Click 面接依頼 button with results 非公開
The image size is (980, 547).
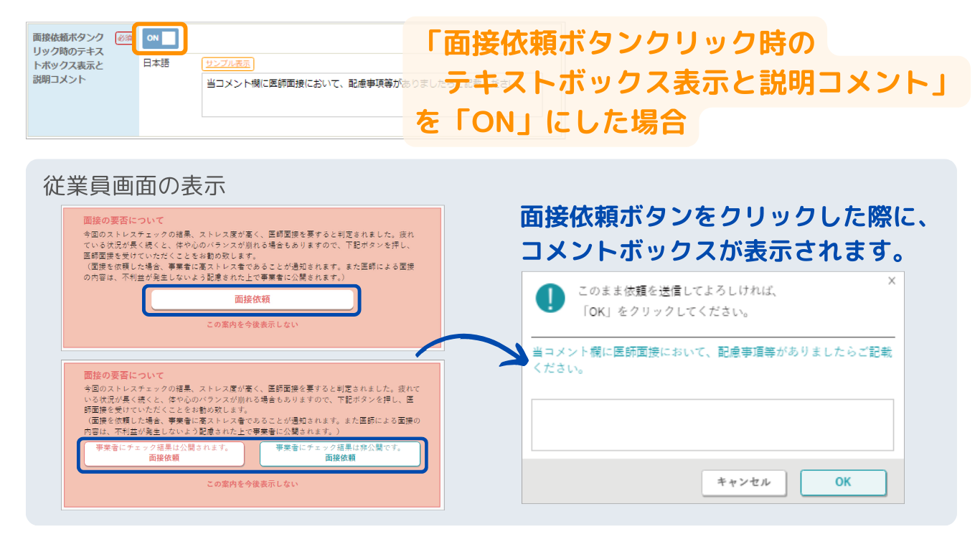click(x=340, y=453)
